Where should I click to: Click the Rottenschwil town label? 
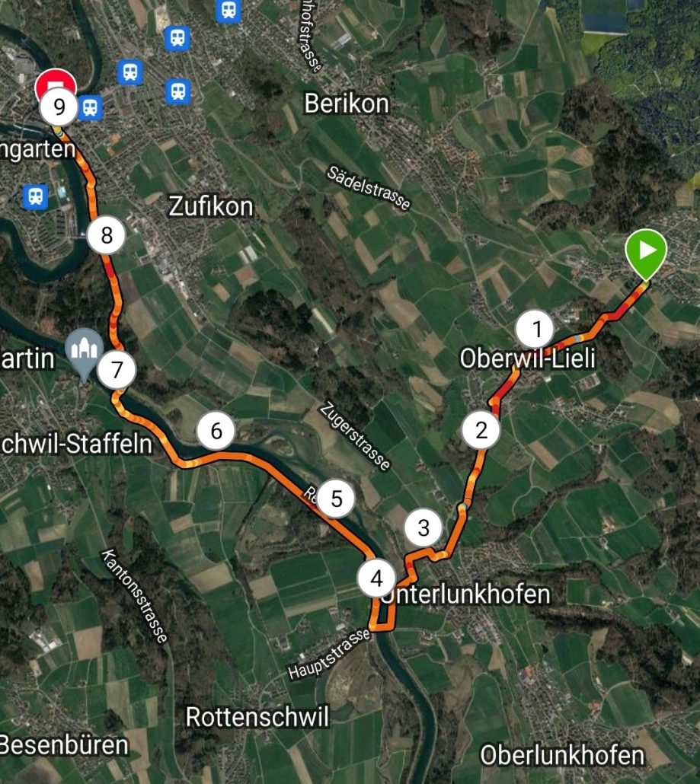257,716
